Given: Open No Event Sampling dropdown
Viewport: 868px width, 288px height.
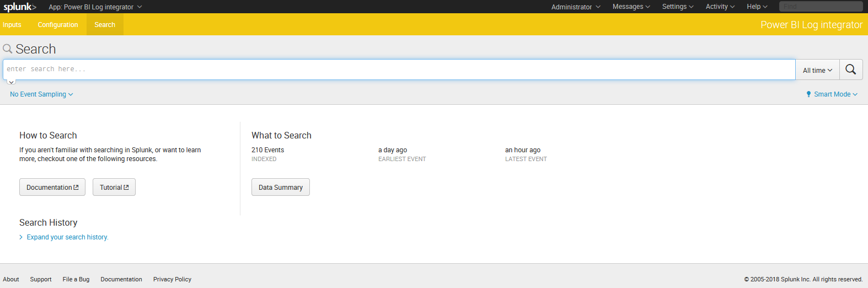Looking at the screenshot, I should pos(41,94).
